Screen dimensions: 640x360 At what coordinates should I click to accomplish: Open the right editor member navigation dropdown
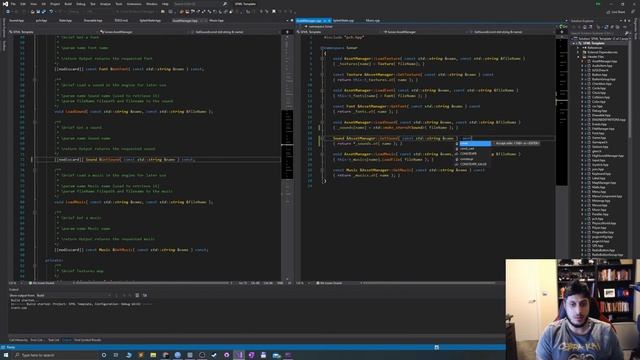pyautogui.click(x=511, y=32)
